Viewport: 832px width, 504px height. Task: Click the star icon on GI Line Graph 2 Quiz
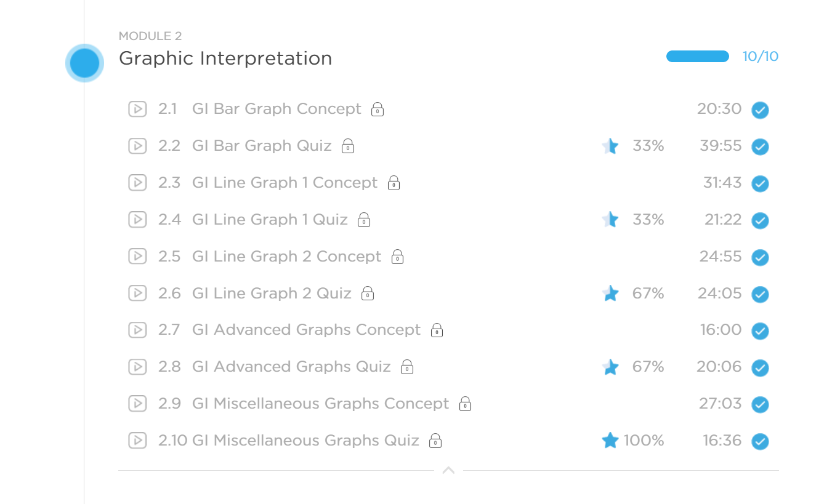point(610,294)
